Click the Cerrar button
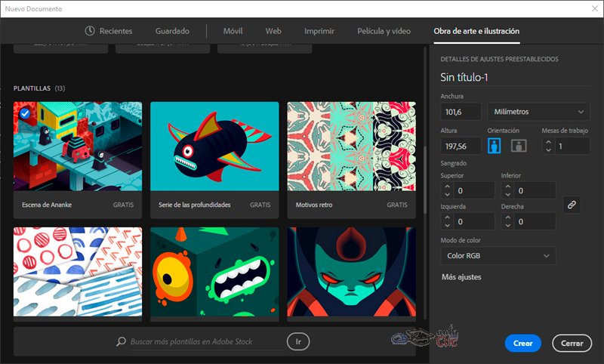604x364 pixels. pos(572,343)
